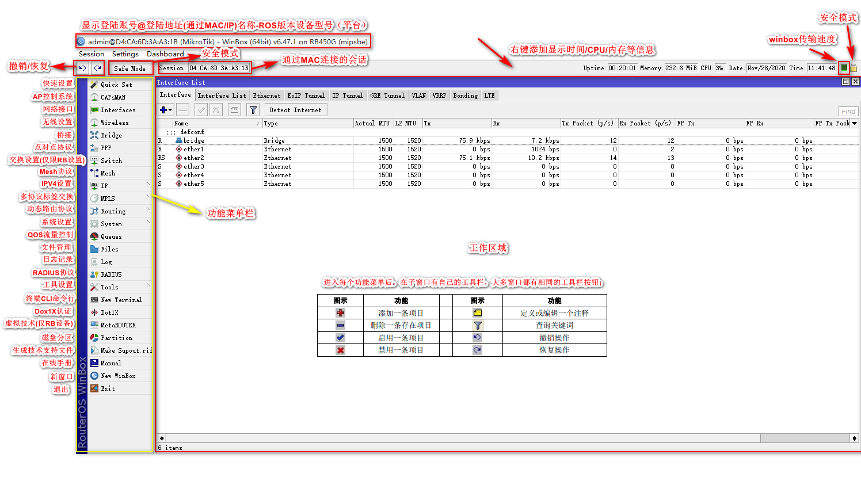Click the funnel filter button
Viewport: 861px width, 504px height.
(x=253, y=110)
